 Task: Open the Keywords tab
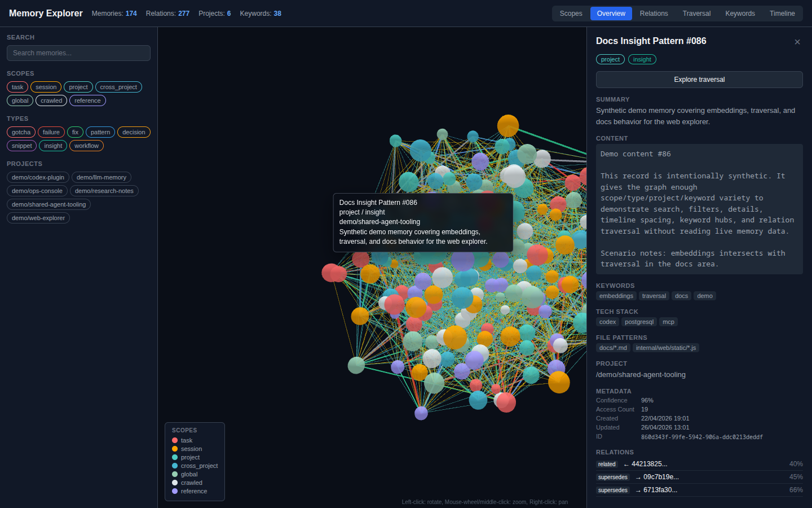(x=740, y=14)
